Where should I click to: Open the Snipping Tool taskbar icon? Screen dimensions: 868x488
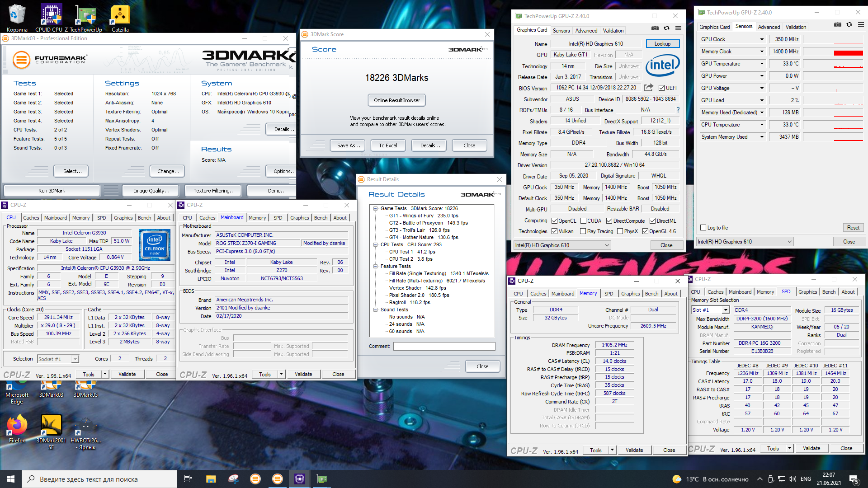click(233, 479)
